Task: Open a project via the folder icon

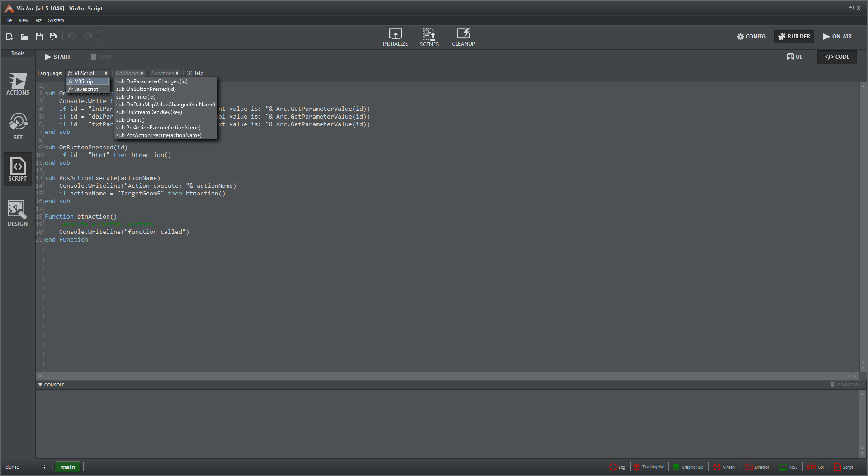Action: [x=24, y=37]
